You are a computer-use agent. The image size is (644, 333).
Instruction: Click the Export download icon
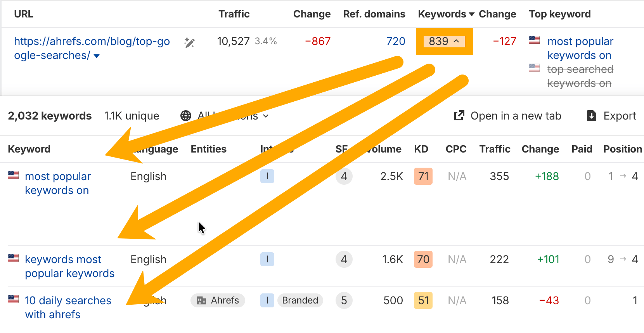591,116
